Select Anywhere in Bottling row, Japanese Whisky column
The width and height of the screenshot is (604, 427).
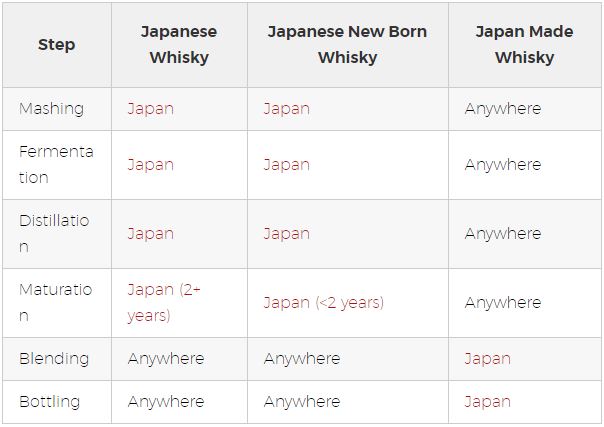coord(166,402)
